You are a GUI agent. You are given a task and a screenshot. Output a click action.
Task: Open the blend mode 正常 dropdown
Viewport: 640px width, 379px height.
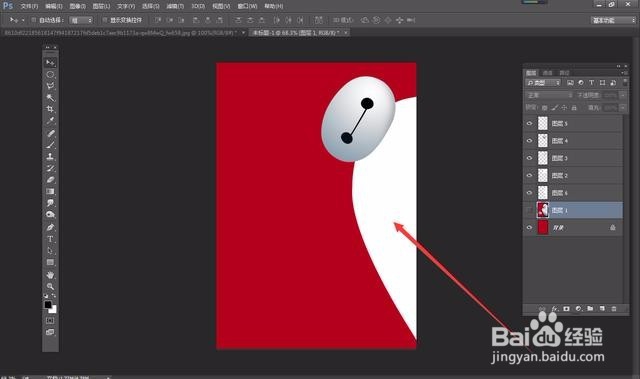pyautogui.click(x=549, y=95)
